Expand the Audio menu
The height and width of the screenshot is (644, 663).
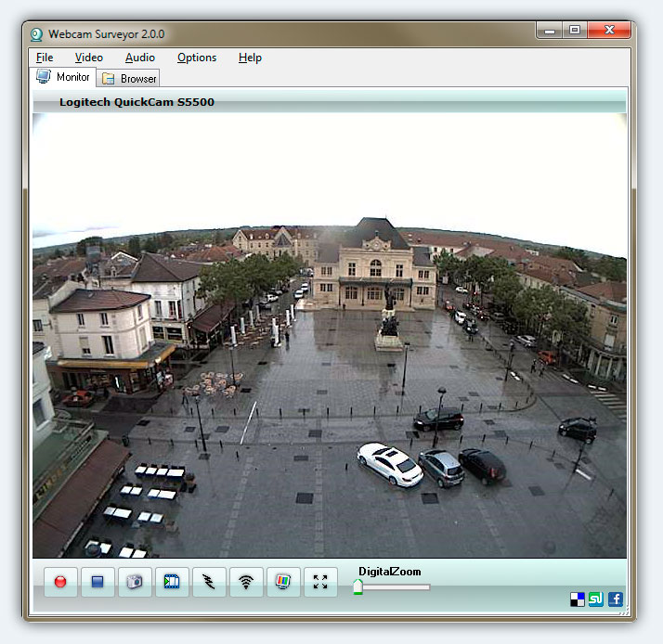140,58
